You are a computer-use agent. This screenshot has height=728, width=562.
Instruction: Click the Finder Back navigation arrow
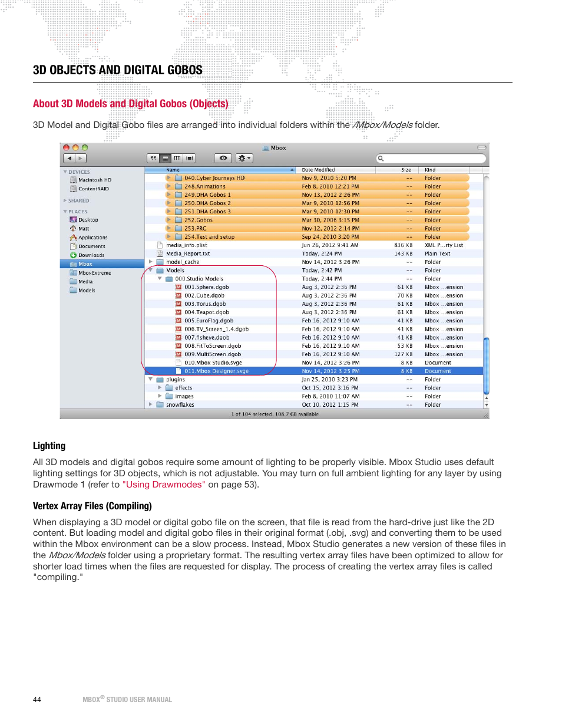click(70, 158)
